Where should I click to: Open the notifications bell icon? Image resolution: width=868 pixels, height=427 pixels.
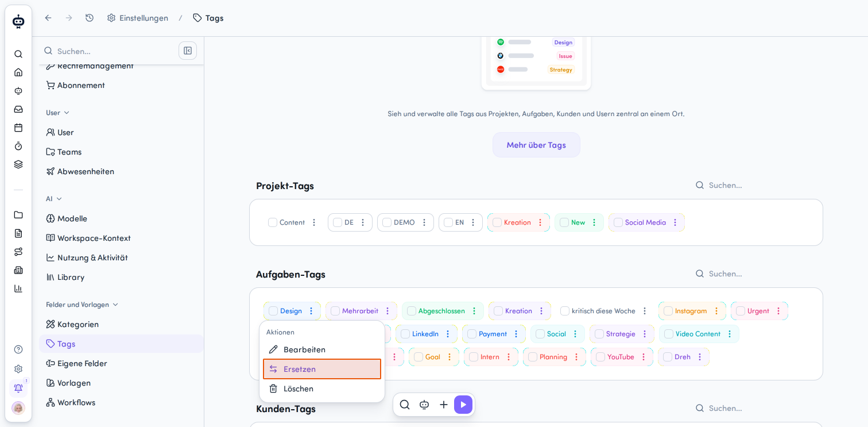[x=18, y=388]
